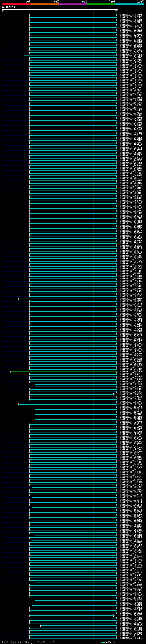Select hit label UniRef100_B2YI06
This screenshot has height=644, width=146.
coord(131,35)
